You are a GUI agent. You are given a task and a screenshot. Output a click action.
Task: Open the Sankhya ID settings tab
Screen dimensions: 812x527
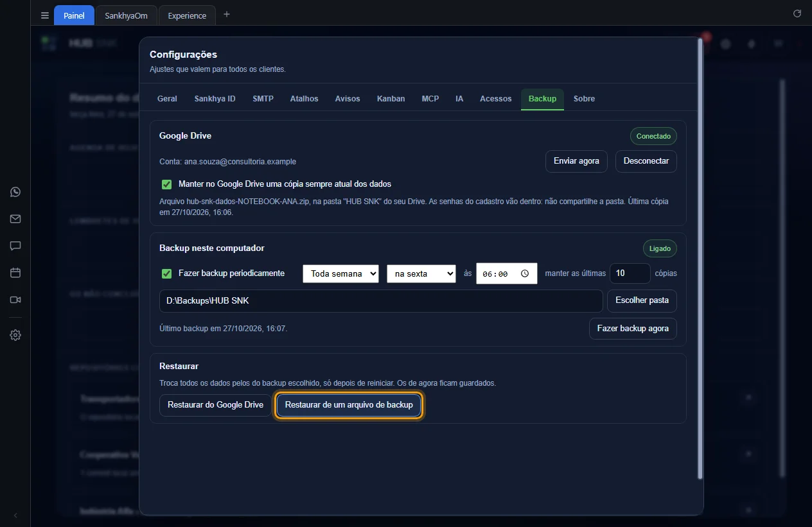pyautogui.click(x=215, y=99)
